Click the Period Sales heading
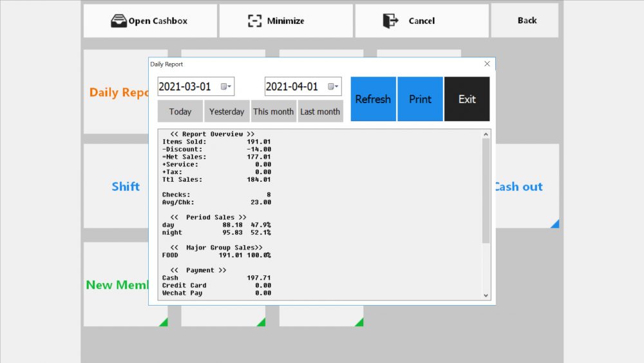 tap(208, 217)
